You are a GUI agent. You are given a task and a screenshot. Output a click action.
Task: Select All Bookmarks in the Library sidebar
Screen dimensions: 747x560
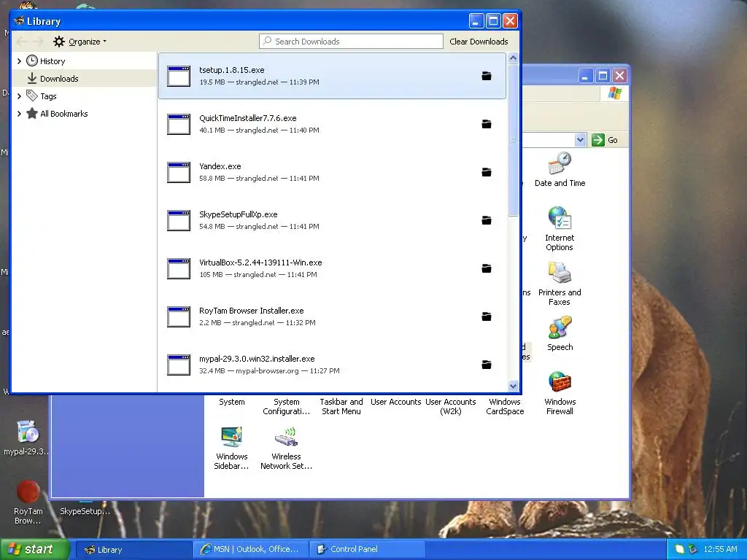tap(64, 113)
